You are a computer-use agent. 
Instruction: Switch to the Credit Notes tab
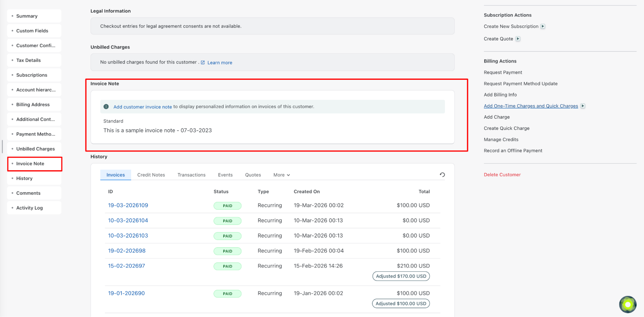point(151,175)
